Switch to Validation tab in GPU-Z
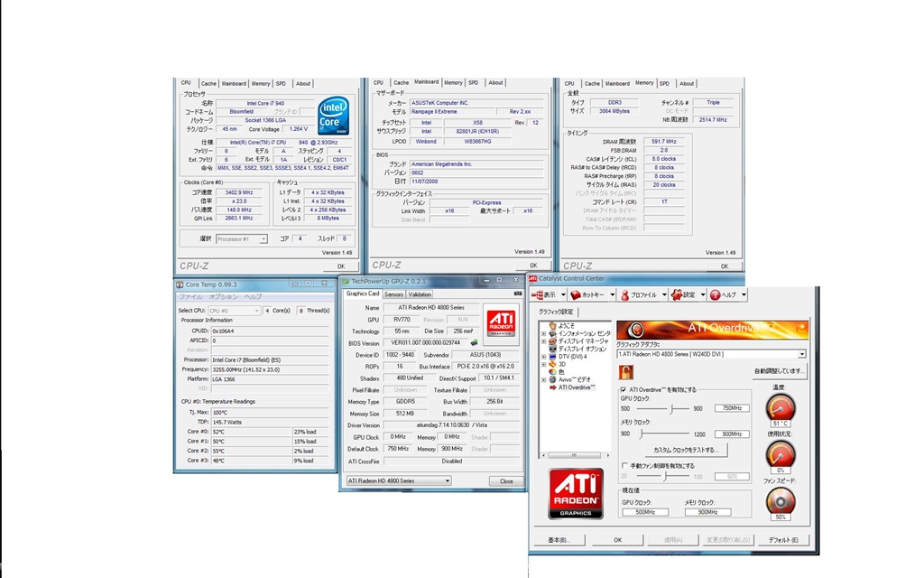Image resolution: width=924 pixels, height=578 pixels. pos(420,294)
